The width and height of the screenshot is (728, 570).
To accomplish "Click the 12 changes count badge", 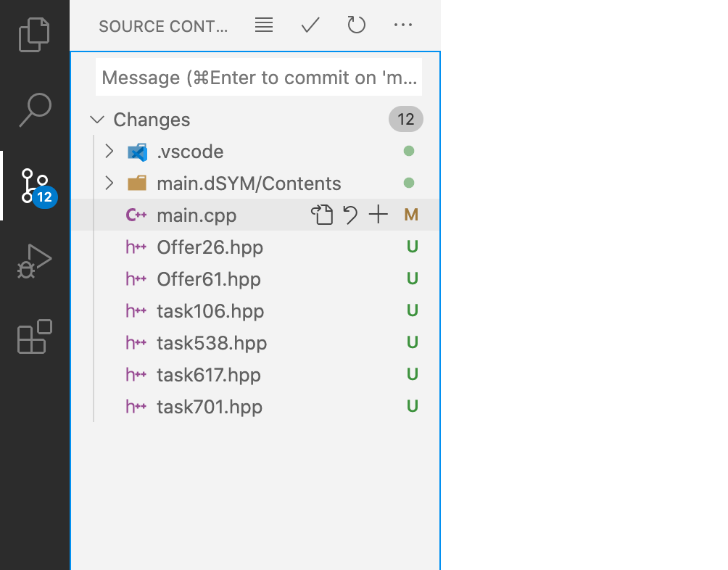I will coord(405,120).
